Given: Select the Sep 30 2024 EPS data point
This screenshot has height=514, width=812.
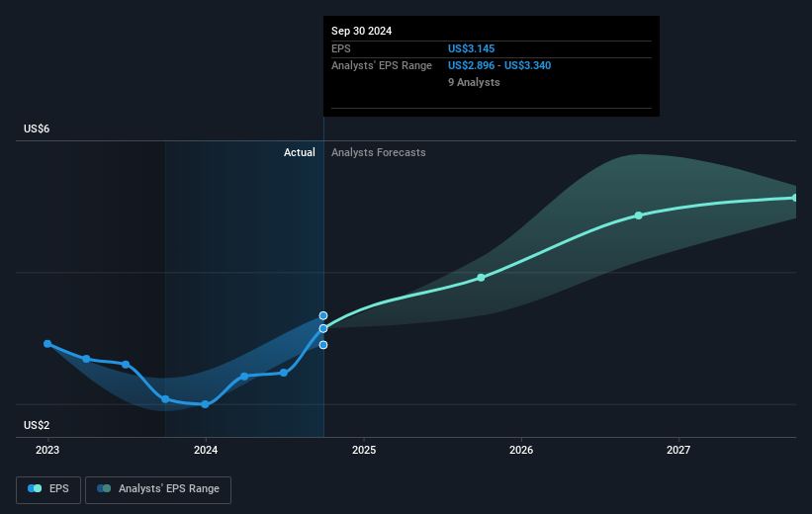Looking at the screenshot, I should (x=323, y=329).
